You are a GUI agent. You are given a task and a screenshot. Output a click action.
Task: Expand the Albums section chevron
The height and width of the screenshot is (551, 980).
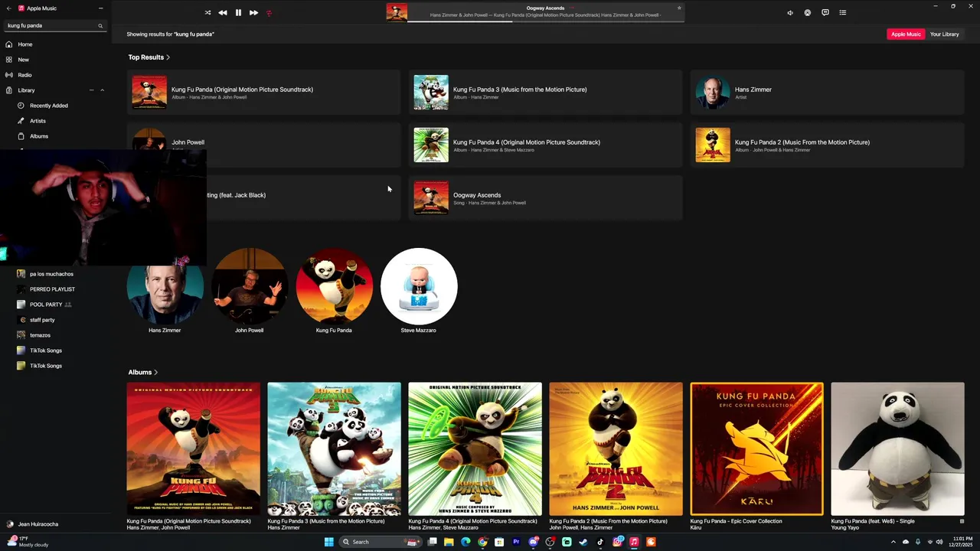[x=155, y=373]
